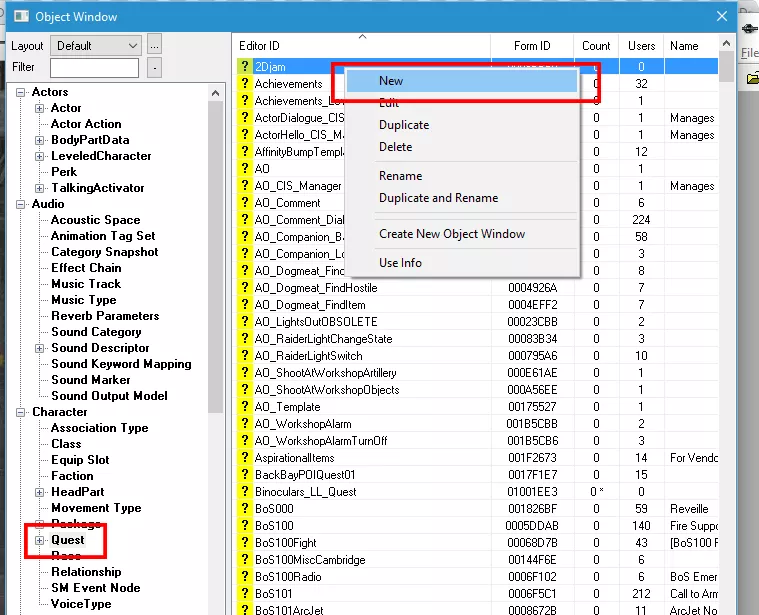Collapse the Audio category
This screenshot has width=759, height=615.
pyautogui.click(x=22, y=204)
